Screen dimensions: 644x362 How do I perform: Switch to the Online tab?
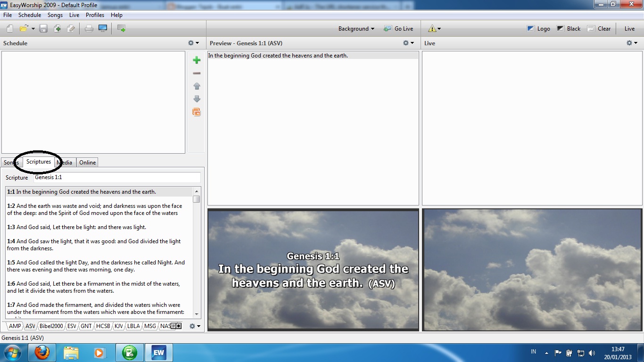pos(88,163)
